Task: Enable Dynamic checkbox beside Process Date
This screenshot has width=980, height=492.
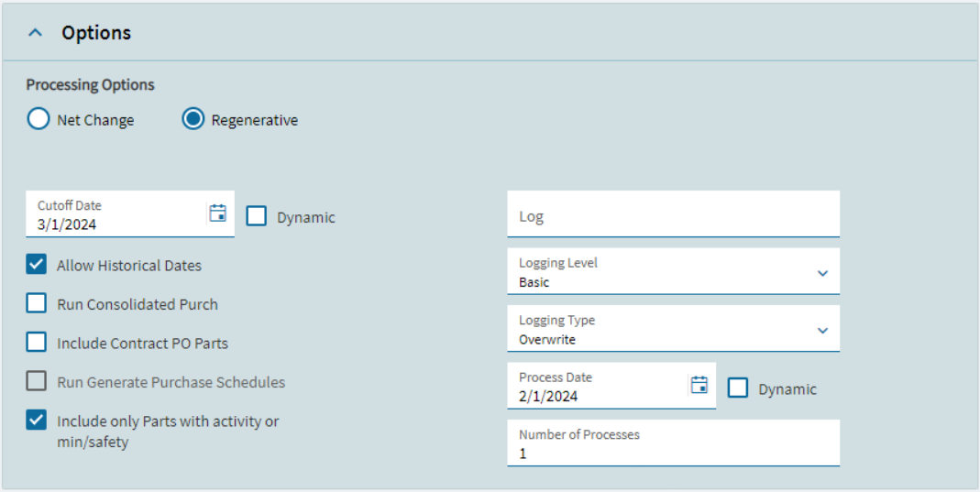Action: coord(738,388)
